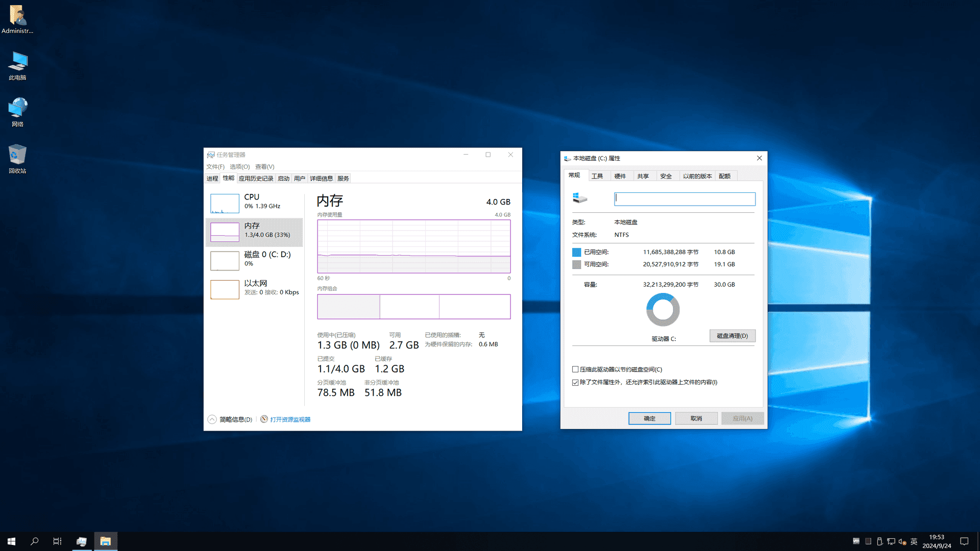Click the volume speaker tray icon
Image resolution: width=980 pixels, height=551 pixels.
coord(902,541)
